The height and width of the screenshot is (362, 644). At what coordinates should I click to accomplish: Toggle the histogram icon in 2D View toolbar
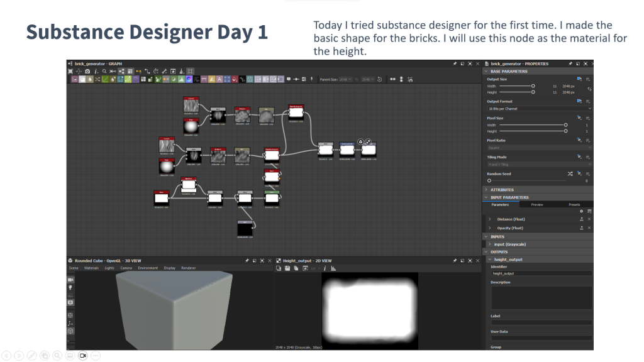pos(333,268)
